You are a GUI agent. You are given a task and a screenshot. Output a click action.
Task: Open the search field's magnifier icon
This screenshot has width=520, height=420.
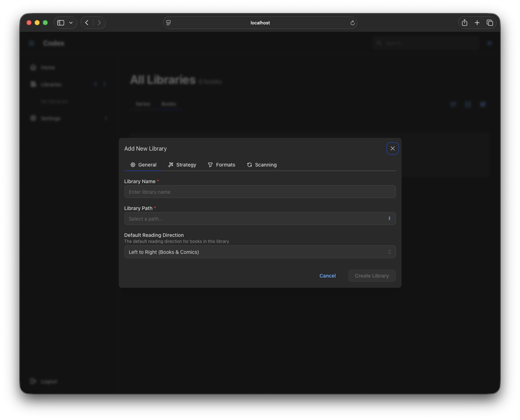(x=379, y=43)
